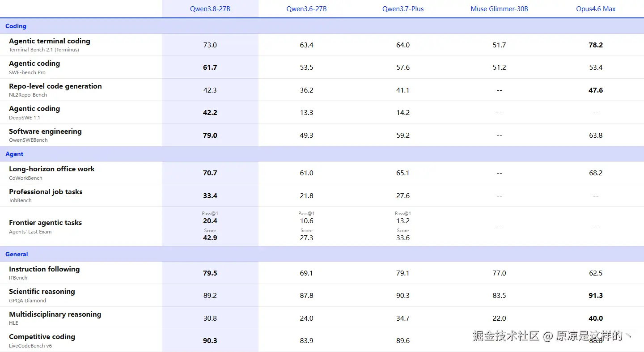The height and width of the screenshot is (352, 644).
Task: Select the 79.0 QwenSWEBench score
Action: pyautogui.click(x=210, y=136)
